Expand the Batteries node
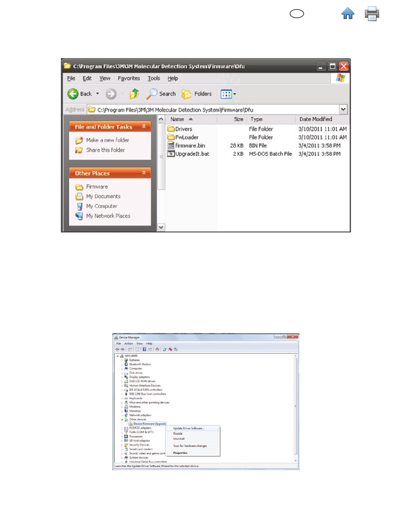Image resolution: width=411 pixels, height=532 pixels. click(x=122, y=360)
